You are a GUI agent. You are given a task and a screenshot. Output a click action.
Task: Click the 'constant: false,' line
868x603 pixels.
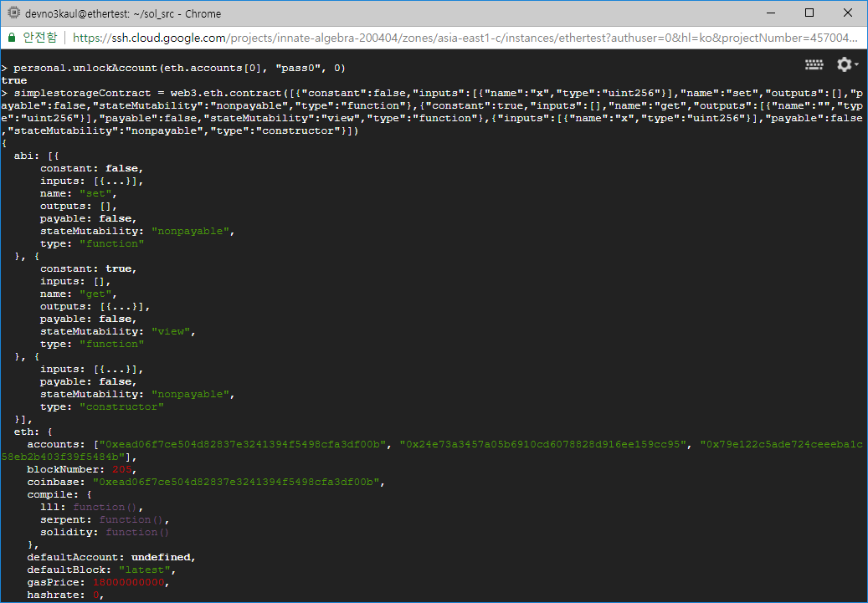pyautogui.click(x=92, y=168)
